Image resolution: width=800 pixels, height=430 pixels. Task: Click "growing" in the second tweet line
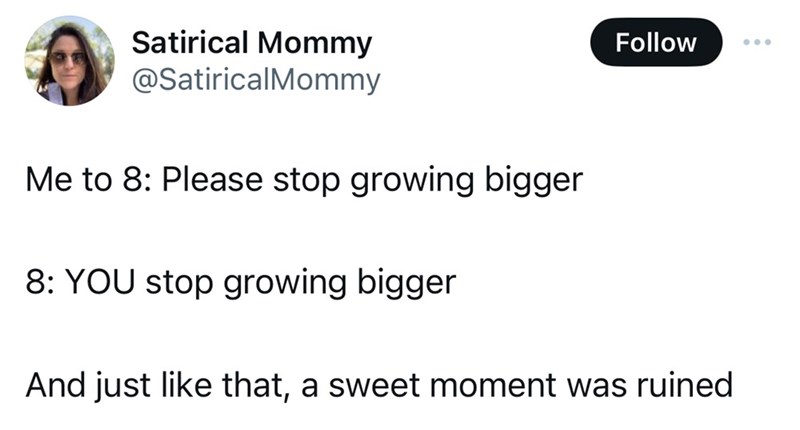pyautogui.click(x=278, y=283)
